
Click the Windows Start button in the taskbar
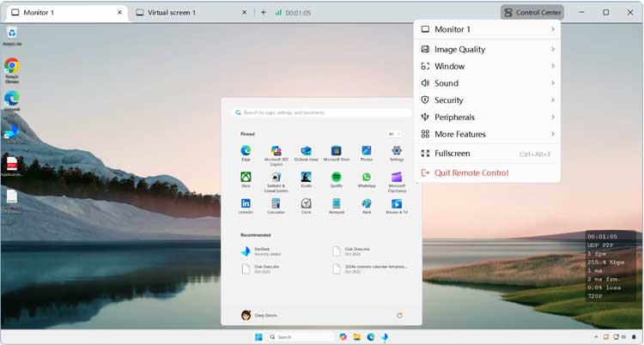258,337
